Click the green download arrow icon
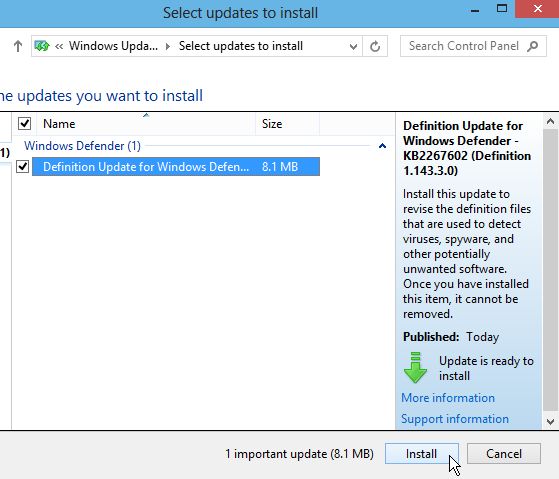The width and height of the screenshot is (559, 479). (x=415, y=367)
